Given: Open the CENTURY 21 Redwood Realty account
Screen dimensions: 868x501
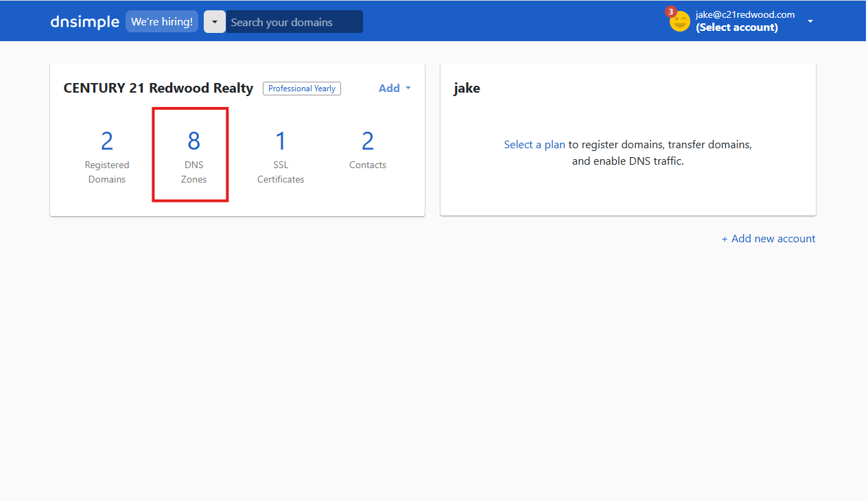Looking at the screenshot, I should click(159, 88).
